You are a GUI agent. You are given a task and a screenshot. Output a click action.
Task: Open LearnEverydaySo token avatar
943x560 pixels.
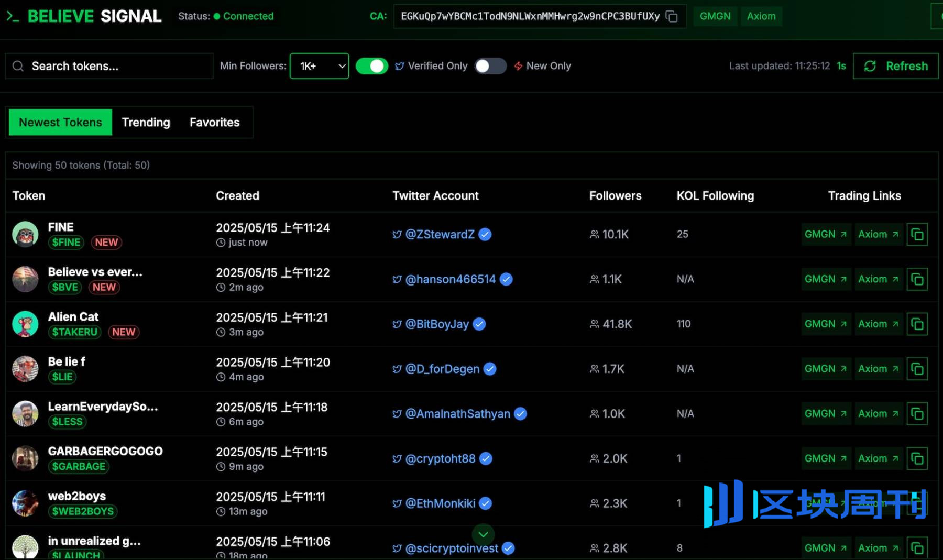[x=25, y=414]
